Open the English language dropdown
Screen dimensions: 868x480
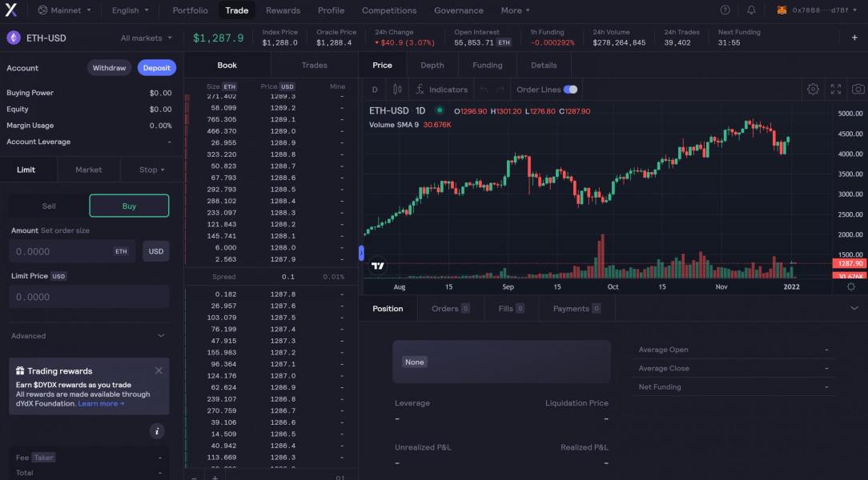[130, 10]
